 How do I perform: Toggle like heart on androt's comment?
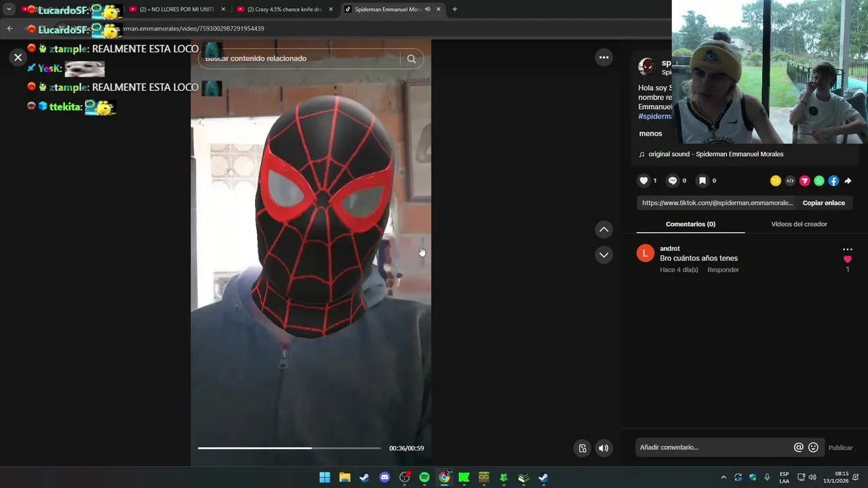click(x=847, y=260)
